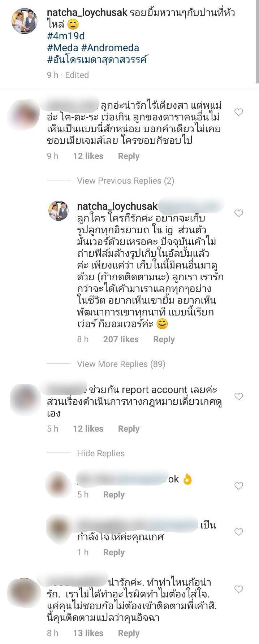Reply to the comment with 207 likes
259x644 pixels.
coord(164,339)
